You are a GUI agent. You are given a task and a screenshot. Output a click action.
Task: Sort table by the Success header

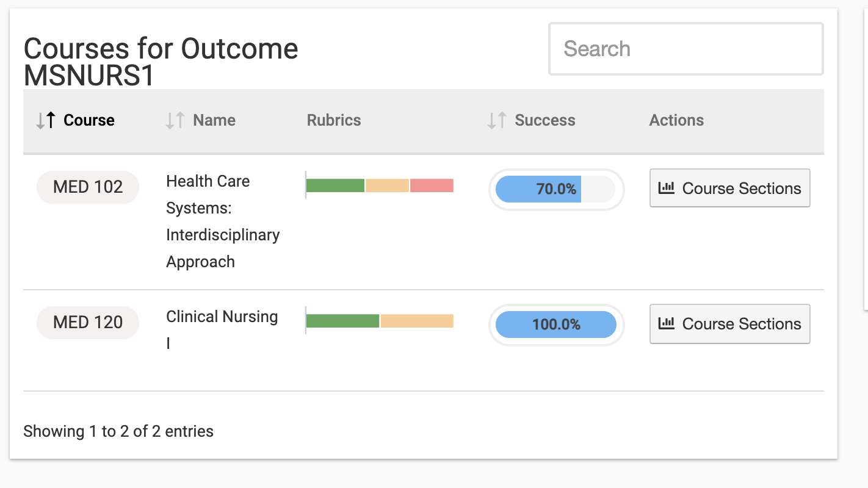[544, 121]
